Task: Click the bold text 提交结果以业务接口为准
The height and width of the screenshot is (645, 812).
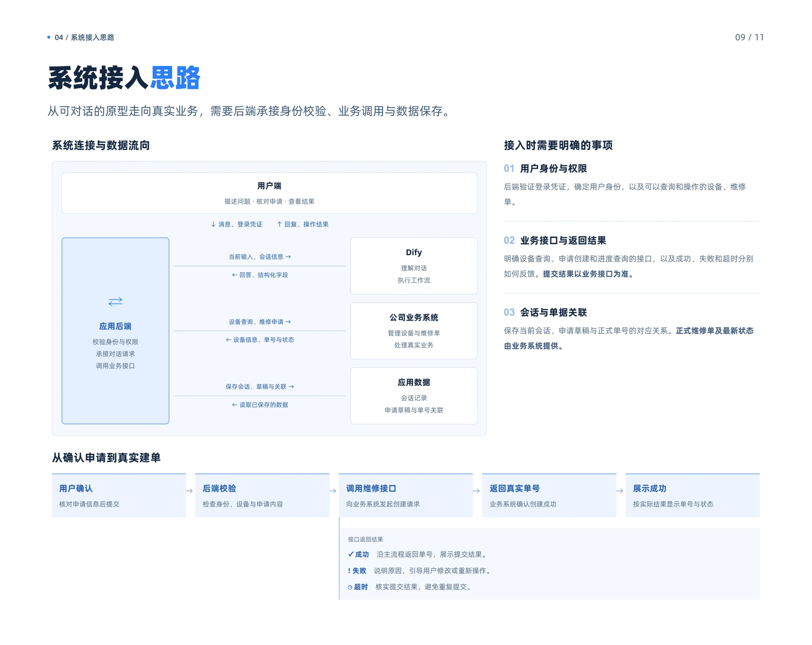Action: (x=589, y=274)
